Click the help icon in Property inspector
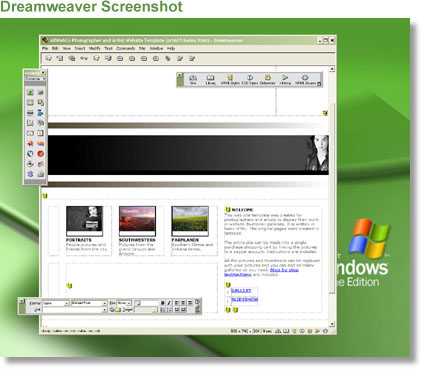422x369 pixels. click(x=197, y=302)
